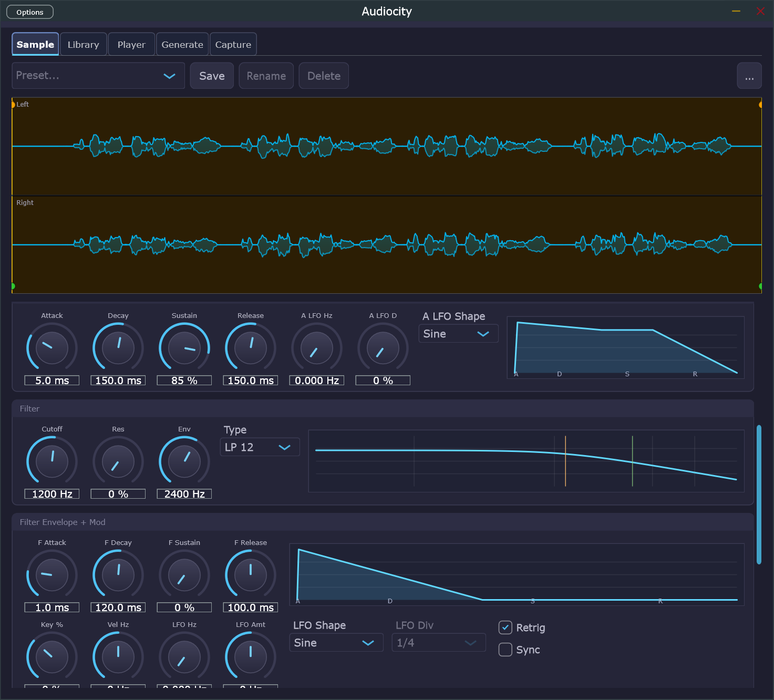Click the Rename preset button
The height and width of the screenshot is (700, 774).
(x=266, y=76)
